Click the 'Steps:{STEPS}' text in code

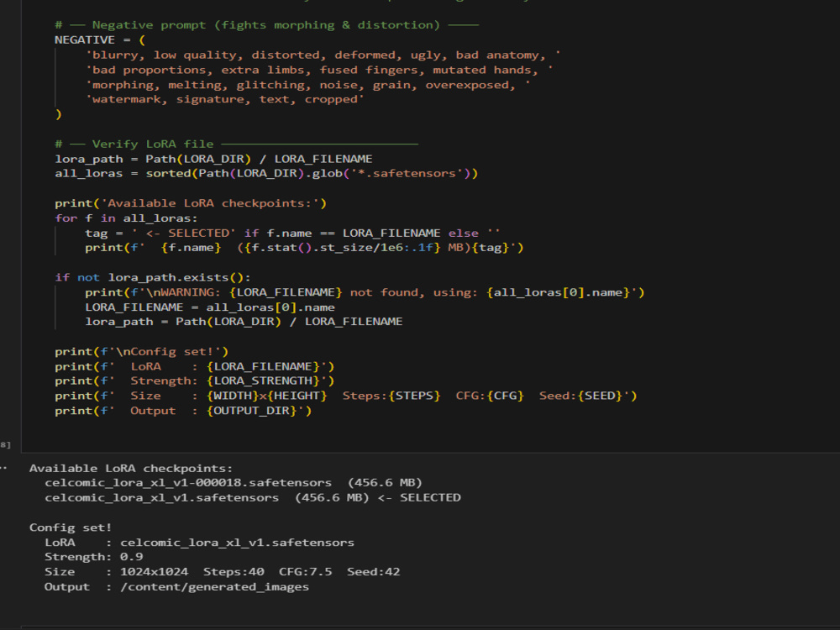391,396
